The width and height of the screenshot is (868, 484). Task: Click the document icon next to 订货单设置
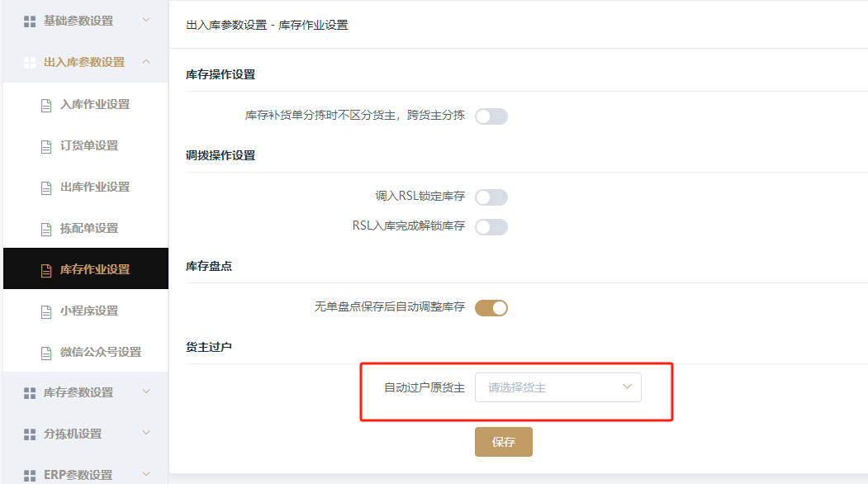tap(46, 146)
